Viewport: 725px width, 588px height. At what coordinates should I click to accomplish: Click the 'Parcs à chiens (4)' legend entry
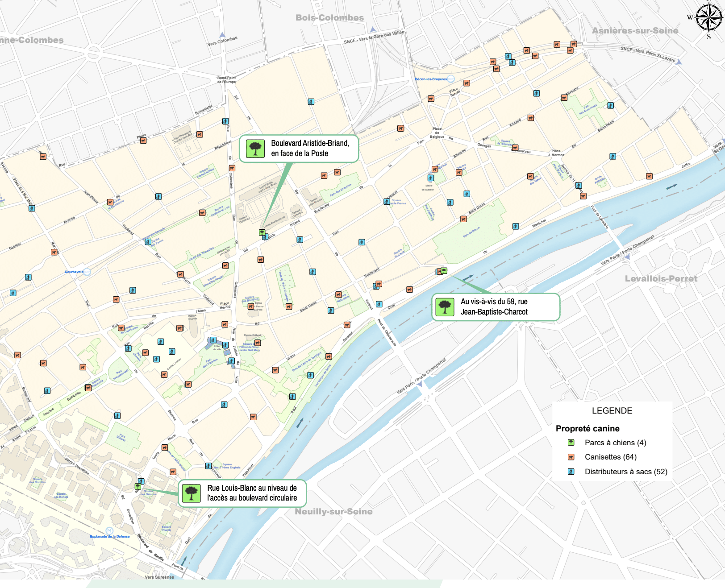pos(615,443)
